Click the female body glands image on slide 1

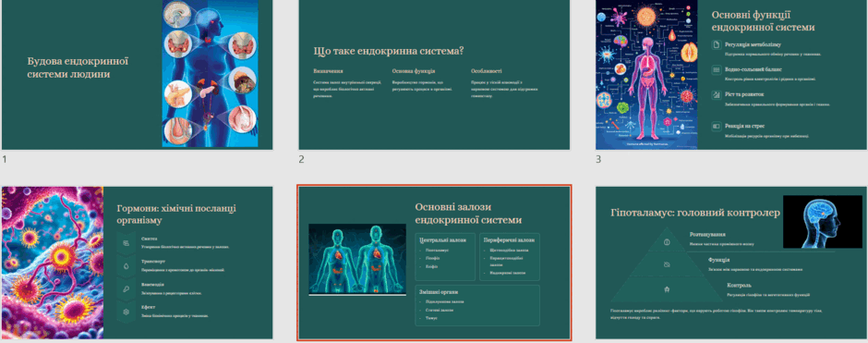click(210, 73)
